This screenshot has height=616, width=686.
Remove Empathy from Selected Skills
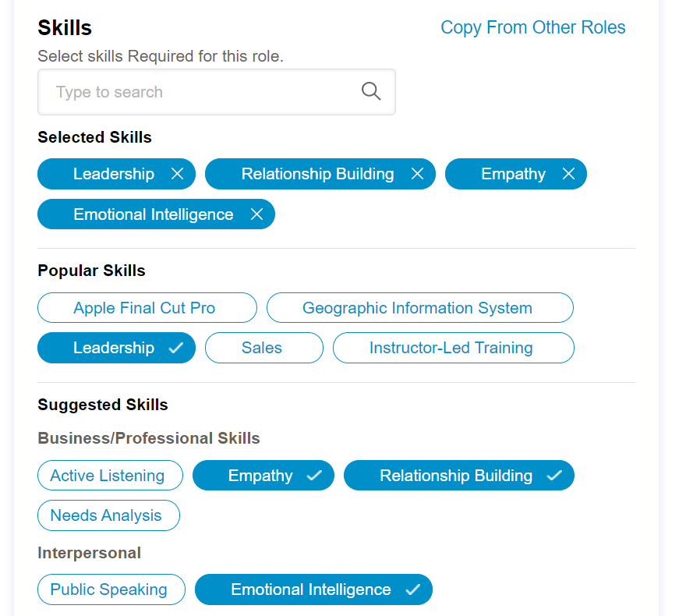coord(568,174)
